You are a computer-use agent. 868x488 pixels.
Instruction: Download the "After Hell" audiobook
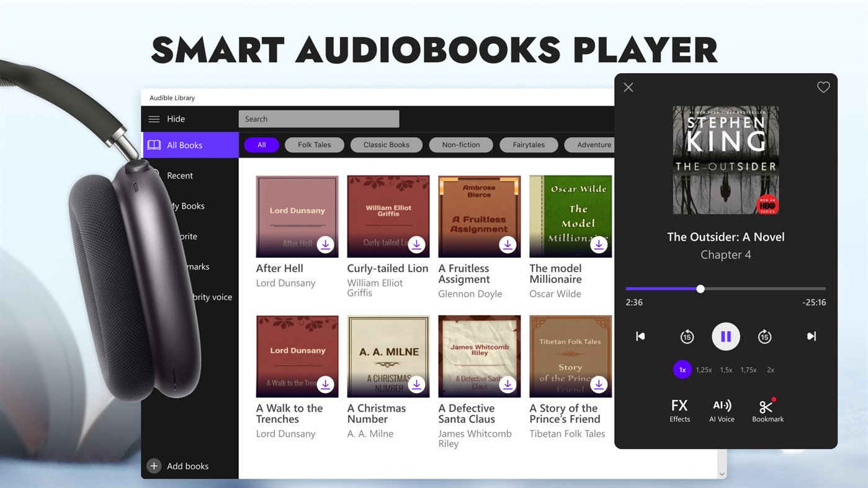[326, 244]
